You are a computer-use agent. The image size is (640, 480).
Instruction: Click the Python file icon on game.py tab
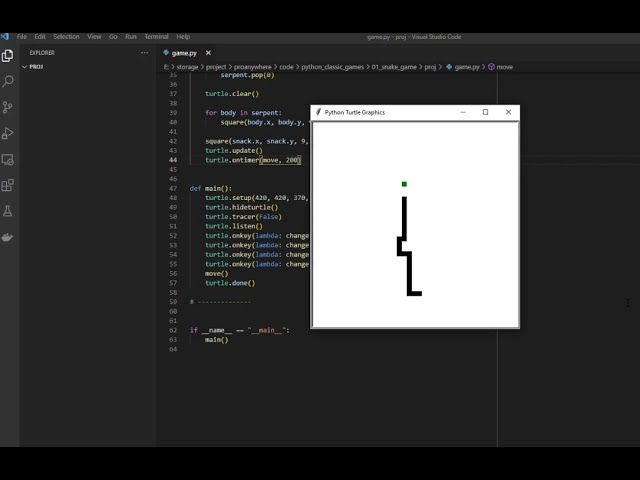point(166,53)
